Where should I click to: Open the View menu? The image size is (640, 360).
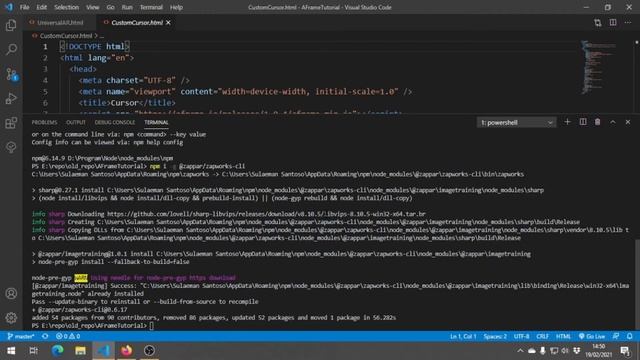pyautogui.click(x=93, y=7)
